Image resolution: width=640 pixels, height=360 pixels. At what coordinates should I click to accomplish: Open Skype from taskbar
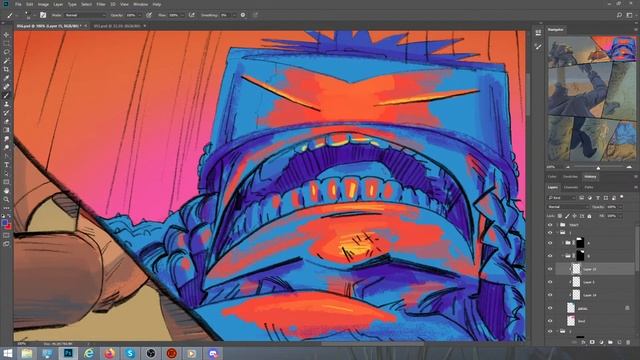pyautogui.click(x=130, y=353)
